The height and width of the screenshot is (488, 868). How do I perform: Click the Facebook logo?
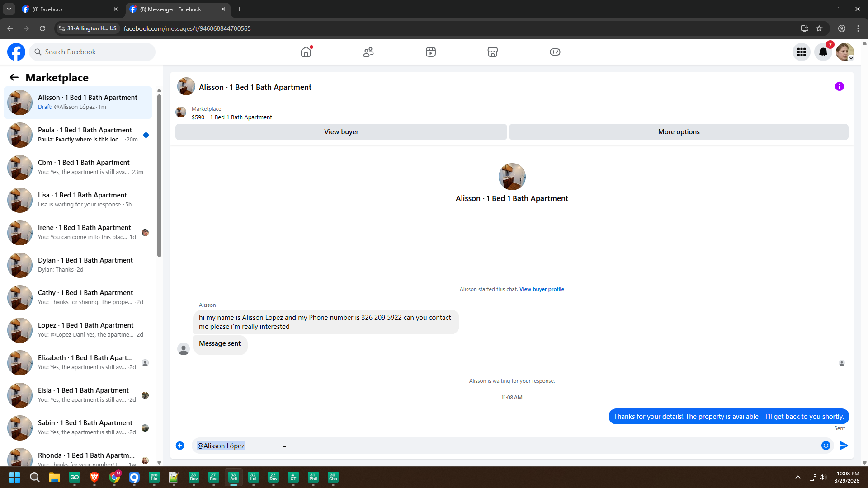tap(16, 52)
